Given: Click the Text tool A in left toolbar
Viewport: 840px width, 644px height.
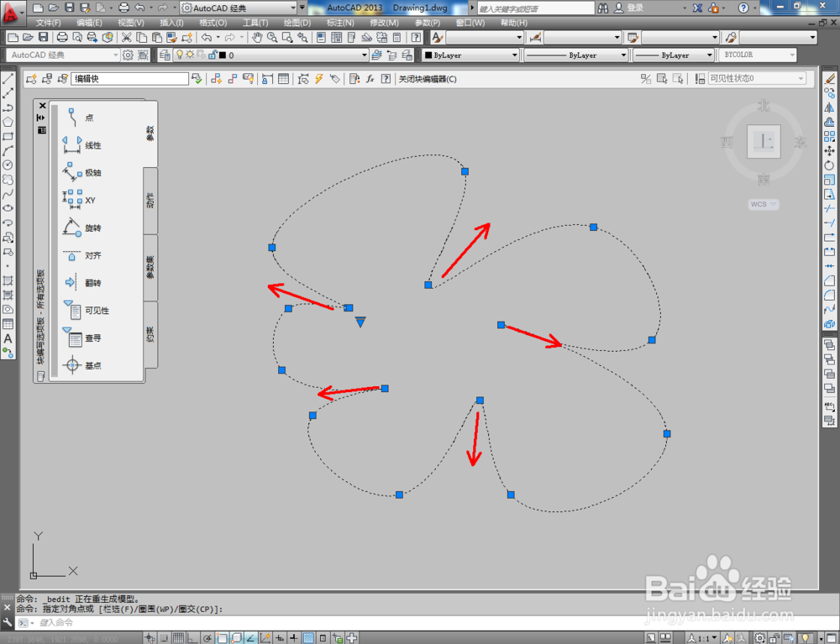Looking at the screenshot, I should coord(8,338).
